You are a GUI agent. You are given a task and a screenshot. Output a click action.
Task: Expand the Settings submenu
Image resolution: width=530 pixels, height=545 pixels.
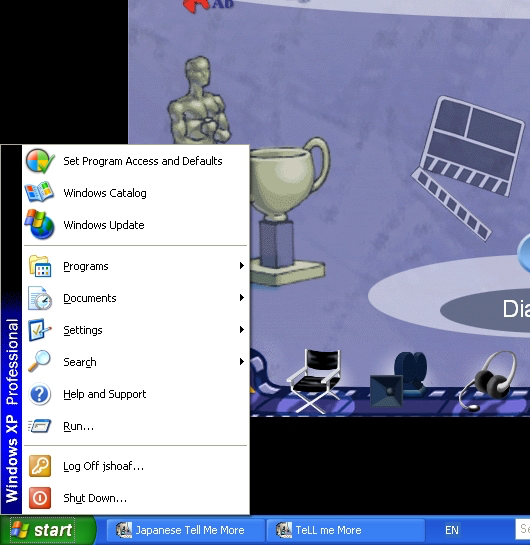(136, 330)
